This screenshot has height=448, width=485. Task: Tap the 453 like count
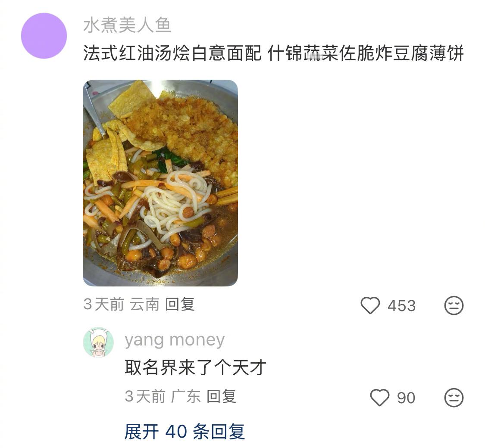coord(401,306)
